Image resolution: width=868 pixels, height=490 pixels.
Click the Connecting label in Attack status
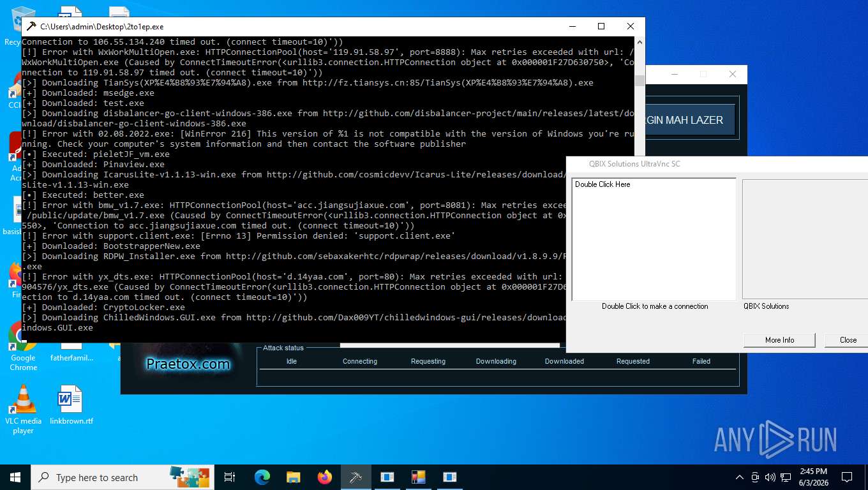360,361
